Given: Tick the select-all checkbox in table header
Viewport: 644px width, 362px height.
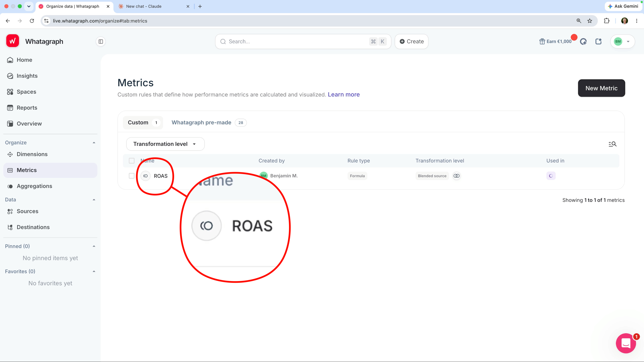Looking at the screenshot, I should pyautogui.click(x=131, y=161).
